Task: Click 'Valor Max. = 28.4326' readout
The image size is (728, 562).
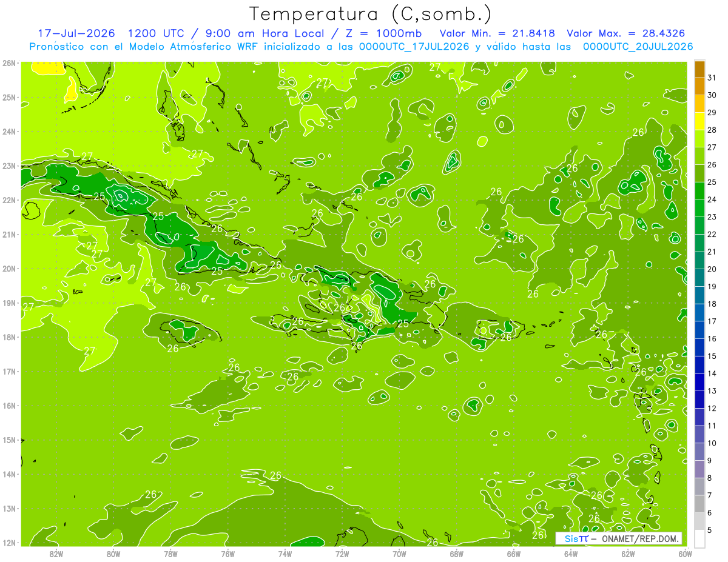Action: tap(626, 33)
